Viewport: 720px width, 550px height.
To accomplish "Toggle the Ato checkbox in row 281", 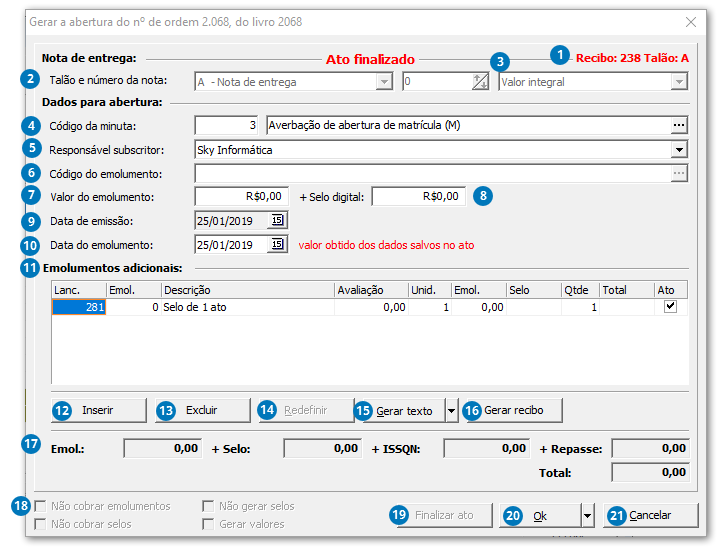I will pos(670,307).
